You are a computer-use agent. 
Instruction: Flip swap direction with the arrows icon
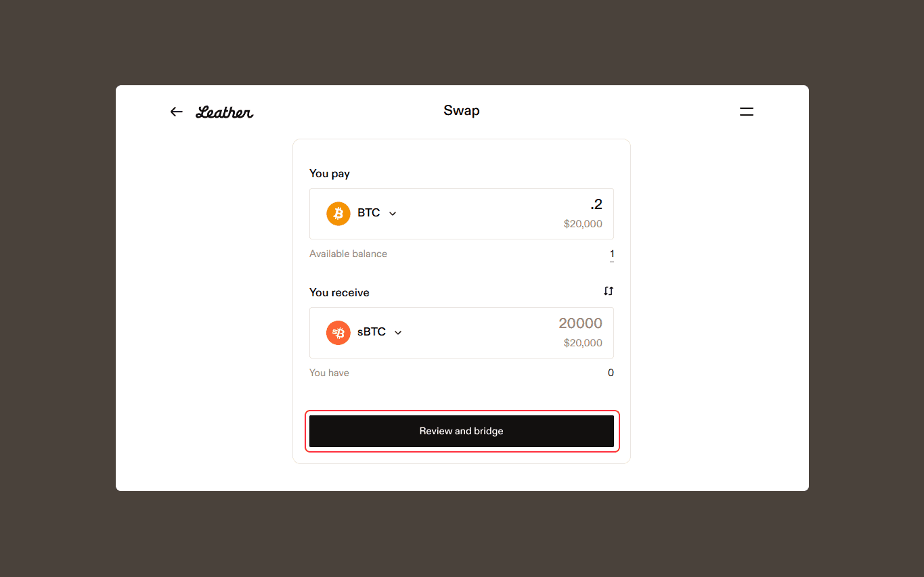click(x=609, y=291)
